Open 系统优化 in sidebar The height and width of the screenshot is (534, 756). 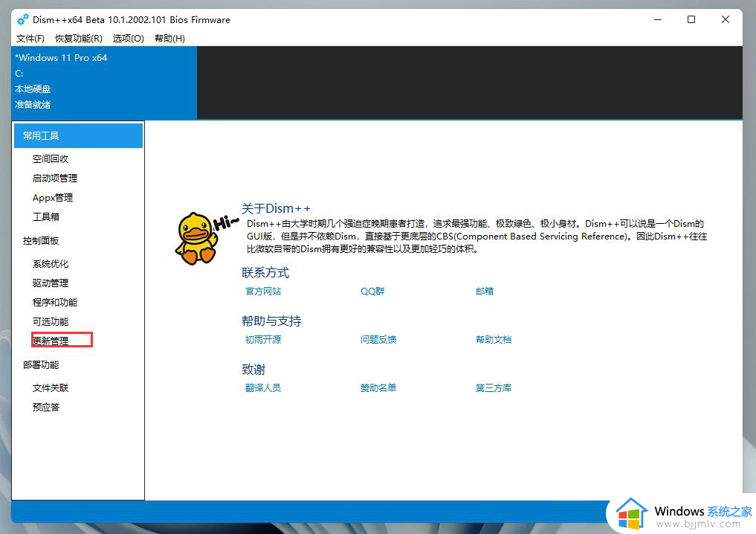pyautogui.click(x=51, y=264)
